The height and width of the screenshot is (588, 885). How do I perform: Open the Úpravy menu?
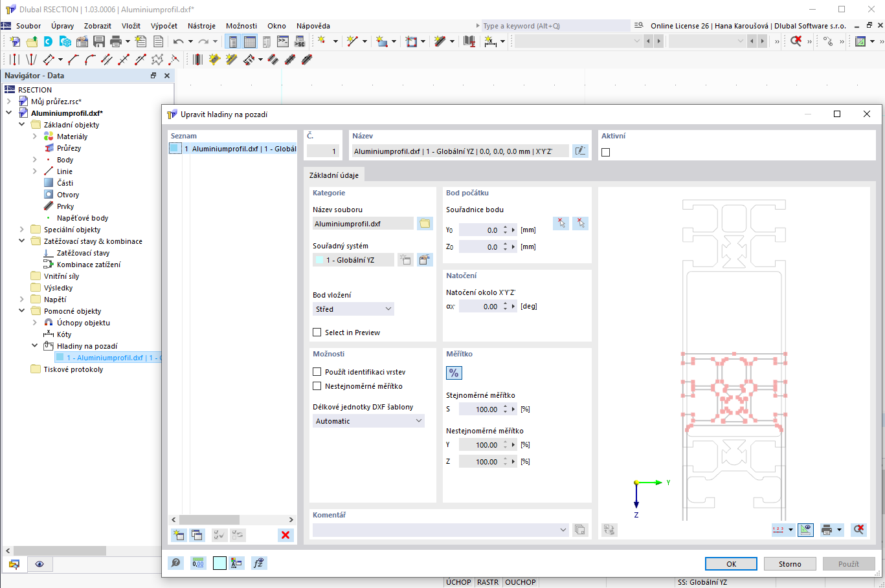[x=63, y=26]
